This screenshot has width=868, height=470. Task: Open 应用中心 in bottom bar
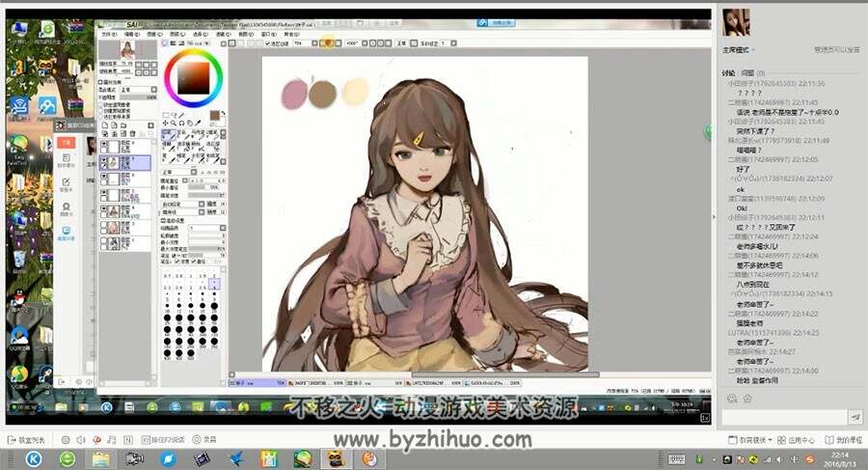(x=796, y=440)
